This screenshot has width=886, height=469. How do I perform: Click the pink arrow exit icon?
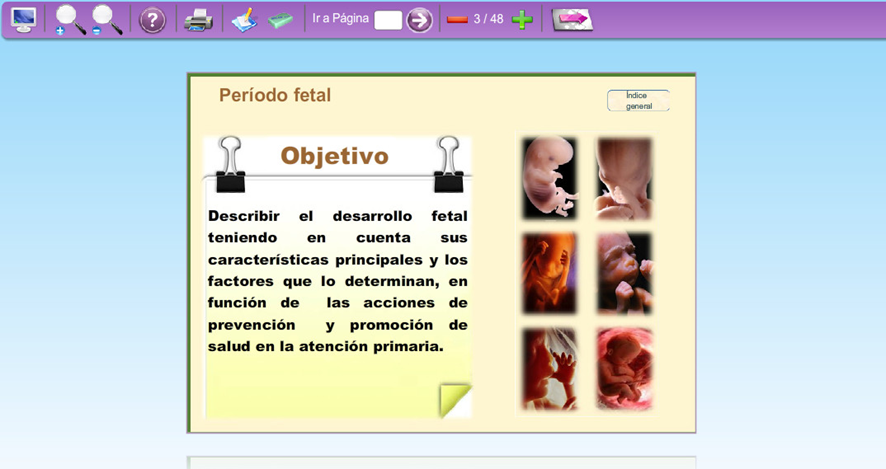click(572, 20)
